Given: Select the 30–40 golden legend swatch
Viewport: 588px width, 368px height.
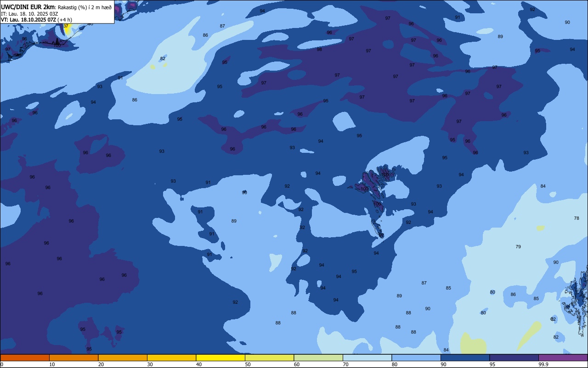Looking at the screenshot, I should tap(171, 357).
